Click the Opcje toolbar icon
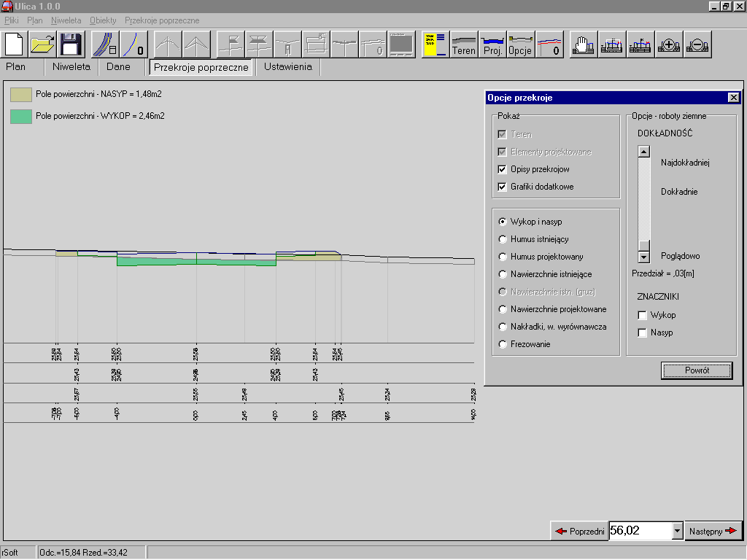 click(521, 44)
